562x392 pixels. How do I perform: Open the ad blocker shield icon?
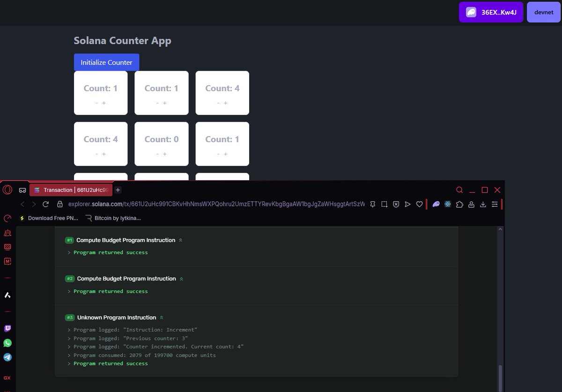[x=396, y=204]
